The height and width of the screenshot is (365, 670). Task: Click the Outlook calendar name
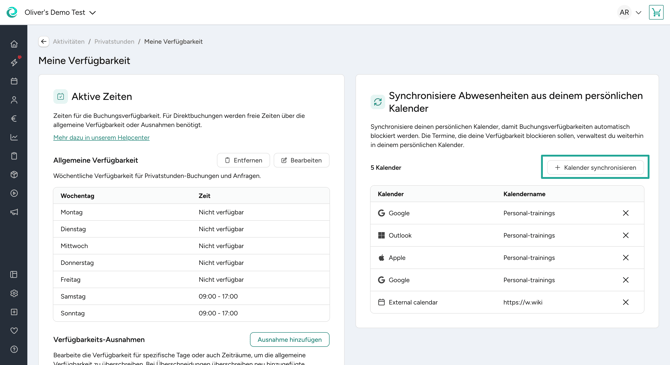(x=529, y=235)
